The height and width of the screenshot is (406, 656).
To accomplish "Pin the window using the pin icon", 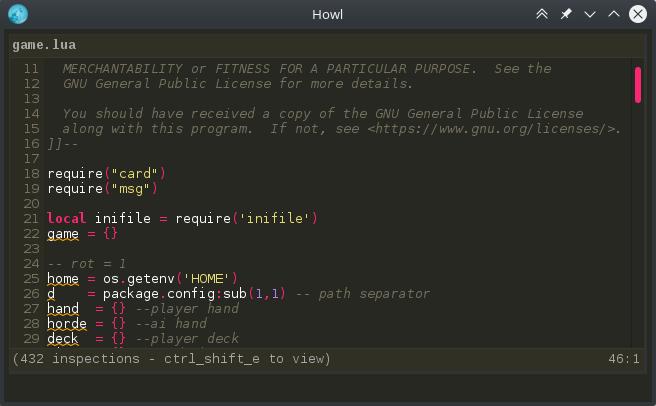I will coord(566,14).
